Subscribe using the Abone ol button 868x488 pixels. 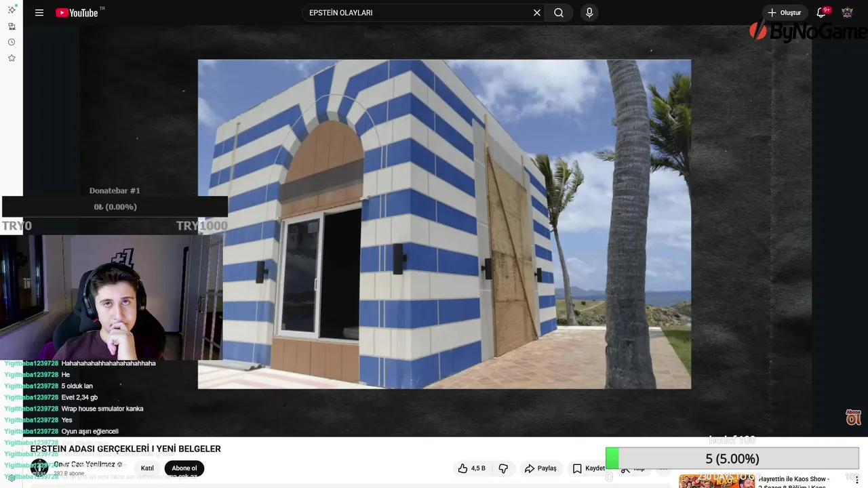pyautogui.click(x=184, y=468)
